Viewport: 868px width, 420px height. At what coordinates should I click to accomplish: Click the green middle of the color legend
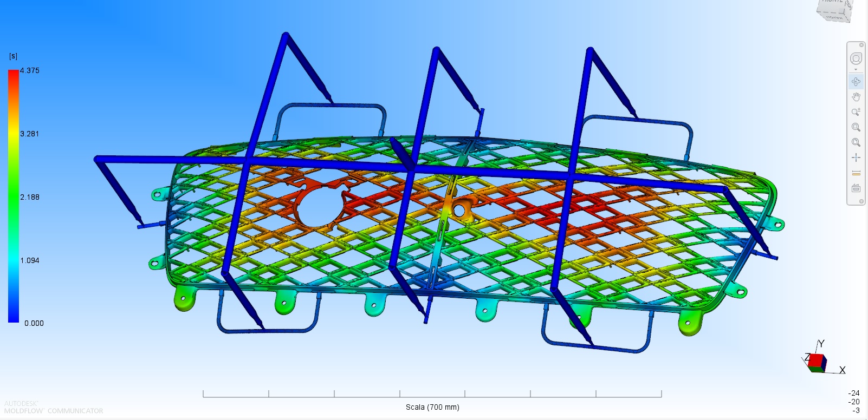point(14,197)
